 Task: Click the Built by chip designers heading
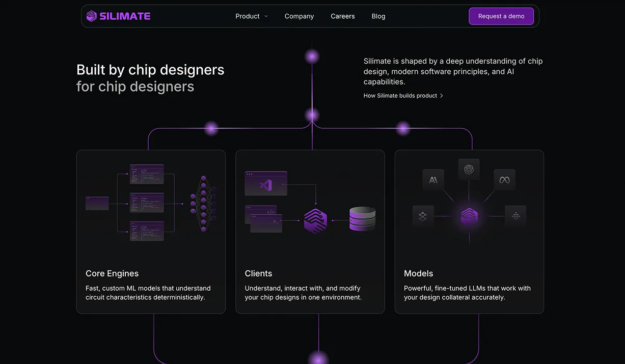(150, 78)
